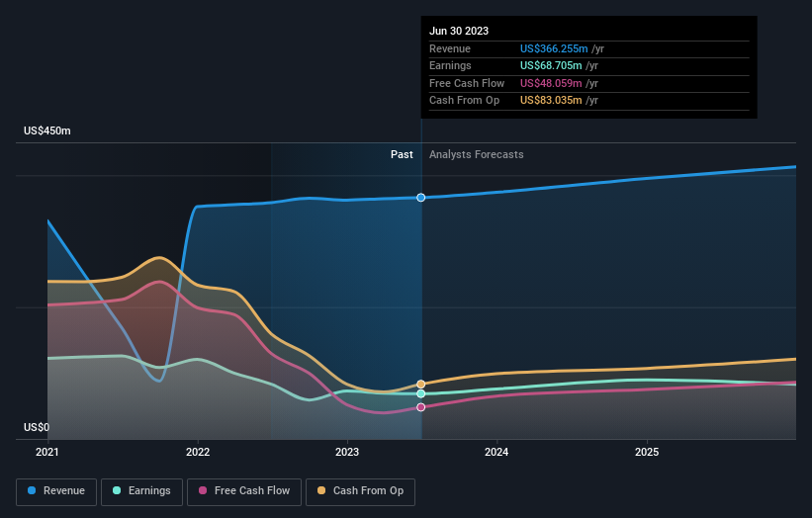Click the Earnings row label in tooltip
This screenshot has height=518, width=812.
point(451,65)
